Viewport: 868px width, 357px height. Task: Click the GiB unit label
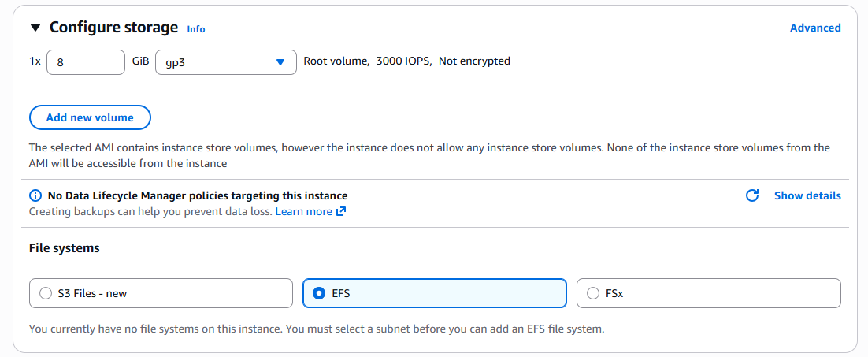tap(140, 61)
